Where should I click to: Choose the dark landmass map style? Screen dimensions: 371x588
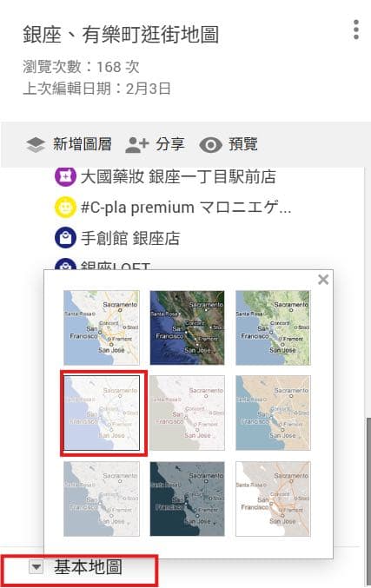tap(187, 499)
